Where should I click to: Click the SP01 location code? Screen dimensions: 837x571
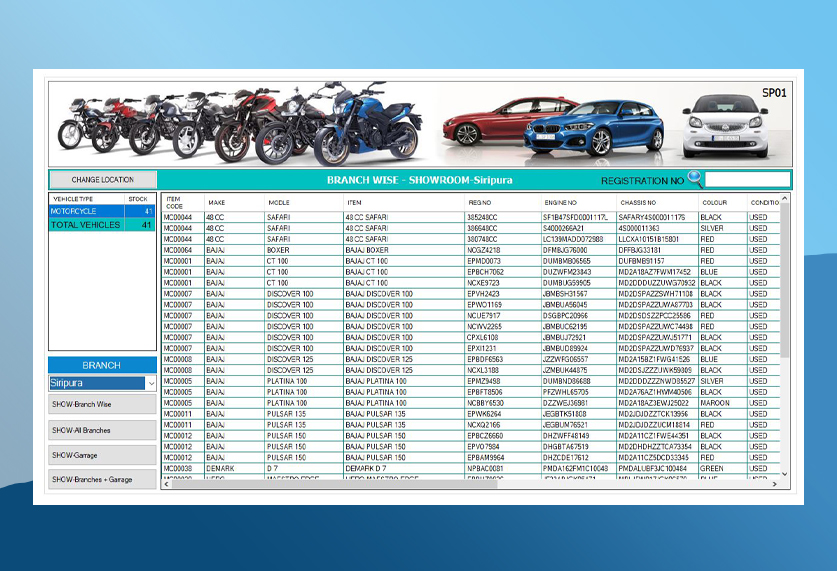(774, 93)
